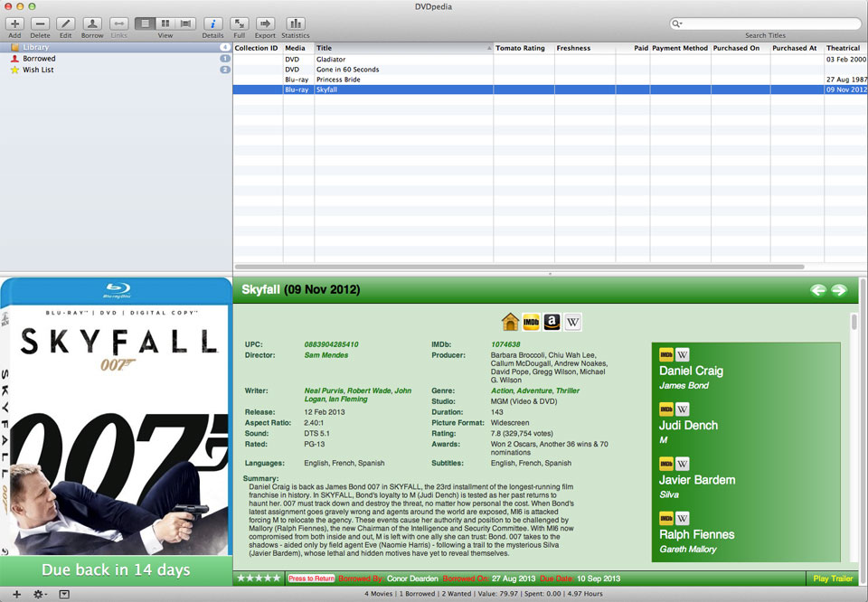Open the gear action menu at bottom
The height and width of the screenshot is (602, 868).
pos(40,595)
